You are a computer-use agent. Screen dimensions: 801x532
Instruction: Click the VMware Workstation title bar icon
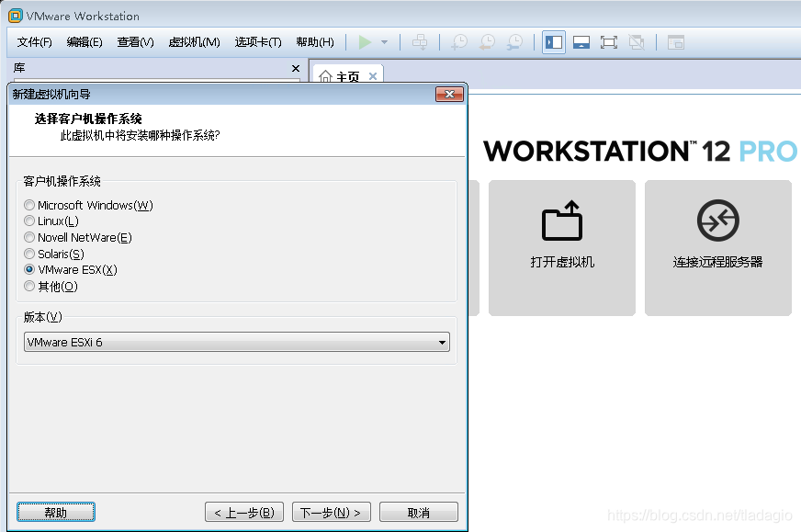[16, 16]
